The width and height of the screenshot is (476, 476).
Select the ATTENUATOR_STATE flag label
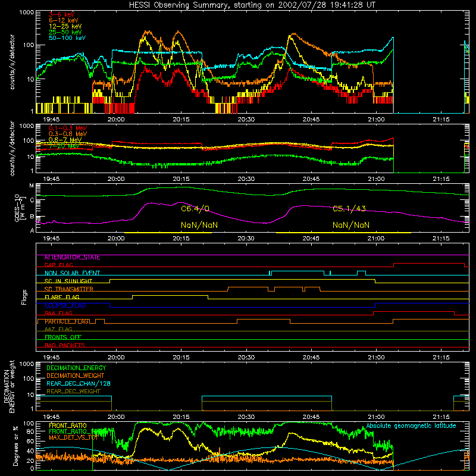coord(72,258)
